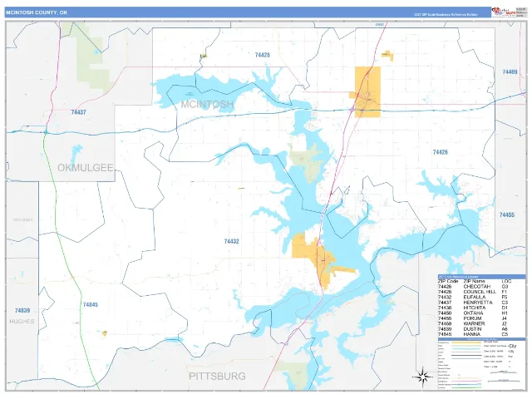This screenshot has width=532, height=399.
Task: Click the WARNER row in the ZIP table
Action: pyautogui.click(x=481, y=323)
